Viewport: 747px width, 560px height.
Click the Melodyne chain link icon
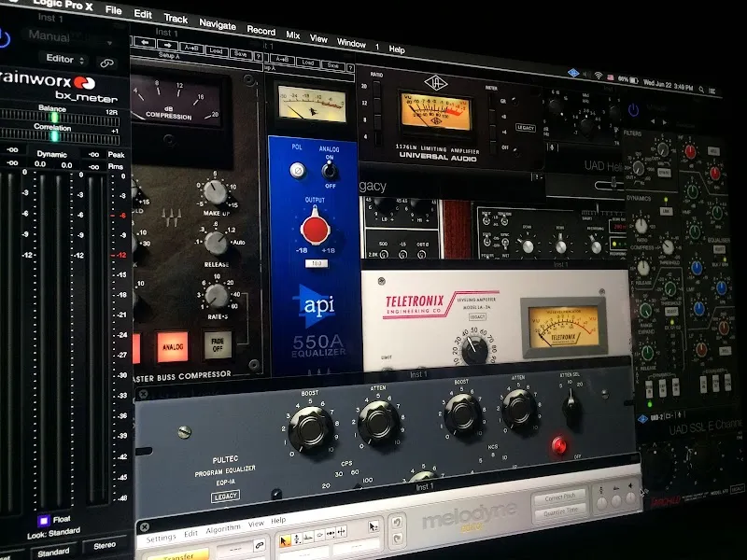point(260,545)
